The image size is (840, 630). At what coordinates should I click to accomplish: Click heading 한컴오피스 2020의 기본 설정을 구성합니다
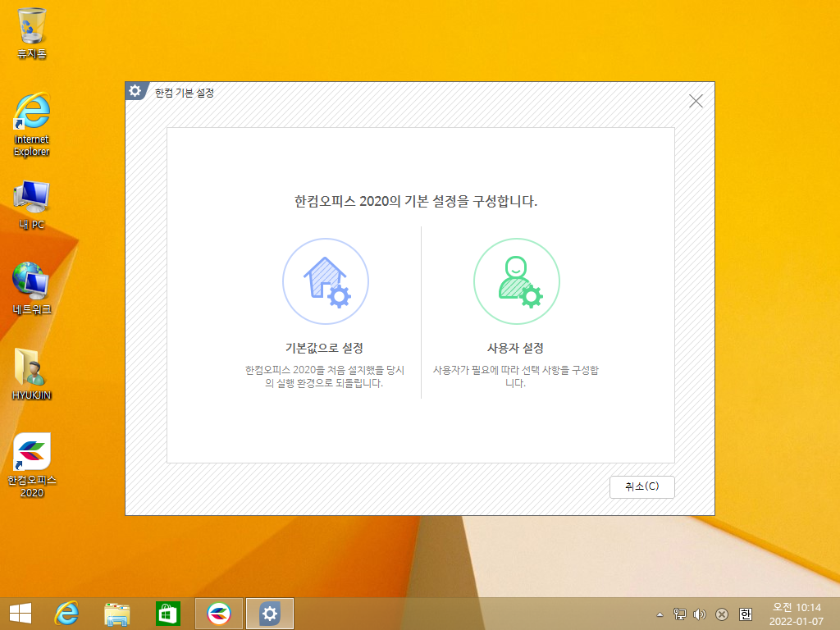tap(416, 202)
